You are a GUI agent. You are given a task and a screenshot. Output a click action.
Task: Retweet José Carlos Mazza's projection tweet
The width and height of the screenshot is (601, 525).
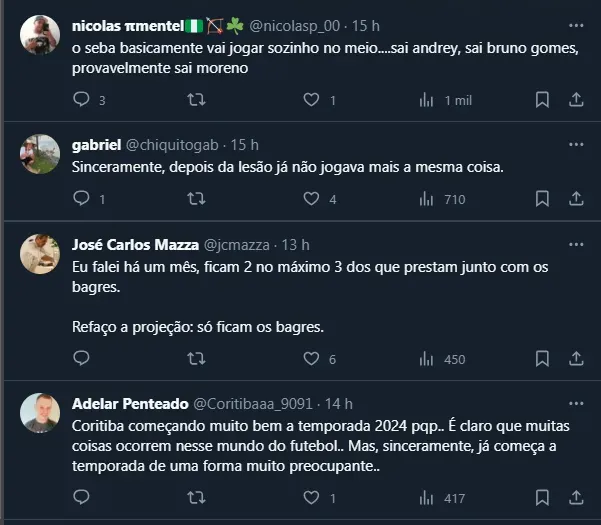197,359
